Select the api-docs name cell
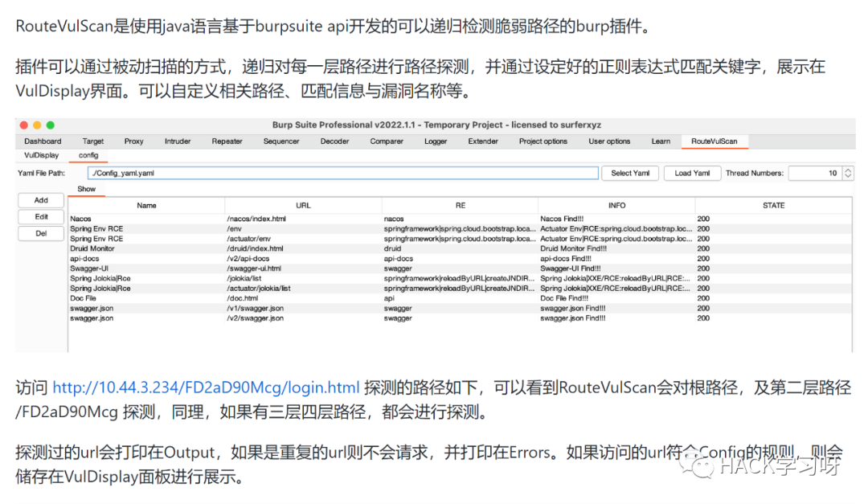The width and height of the screenshot is (868, 504). pos(147,259)
